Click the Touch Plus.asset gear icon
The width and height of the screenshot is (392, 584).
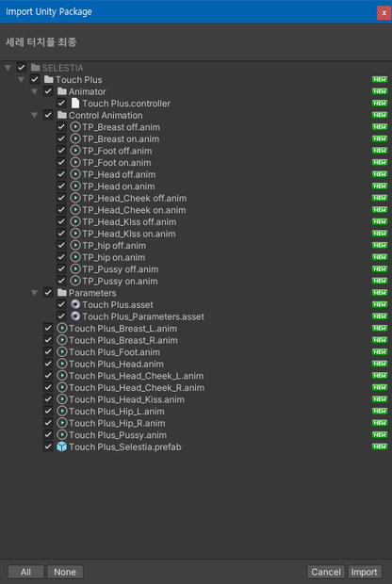tap(75, 304)
